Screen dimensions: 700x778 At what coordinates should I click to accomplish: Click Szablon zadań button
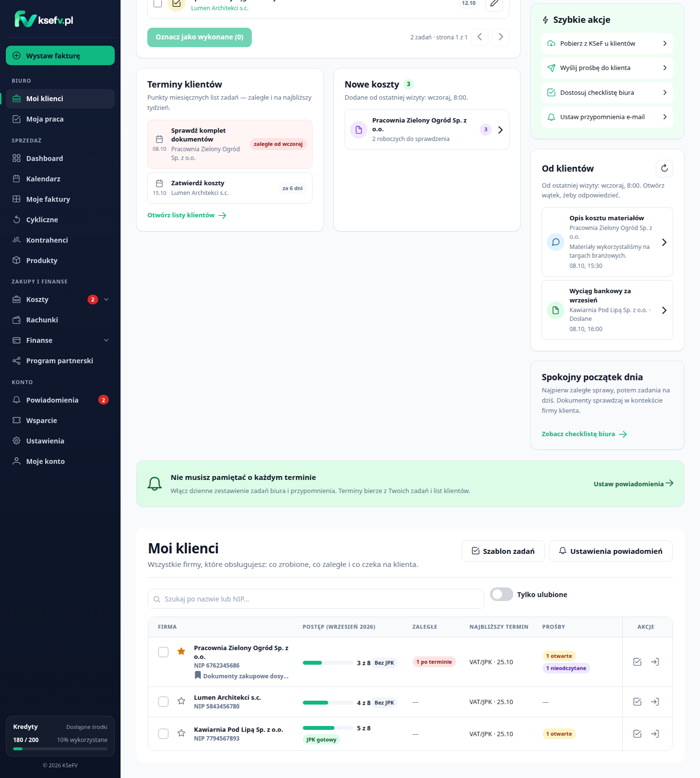click(503, 551)
